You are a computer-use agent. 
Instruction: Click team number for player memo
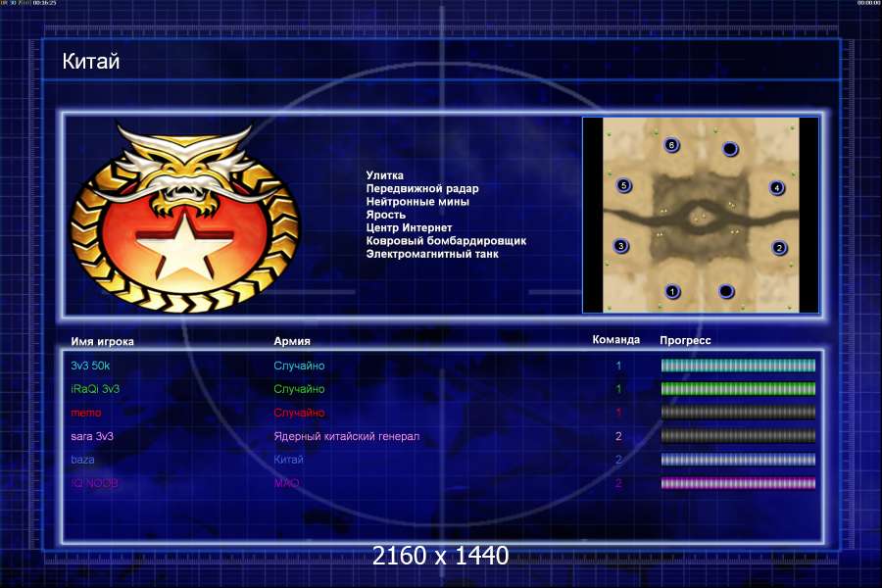[x=618, y=413]
